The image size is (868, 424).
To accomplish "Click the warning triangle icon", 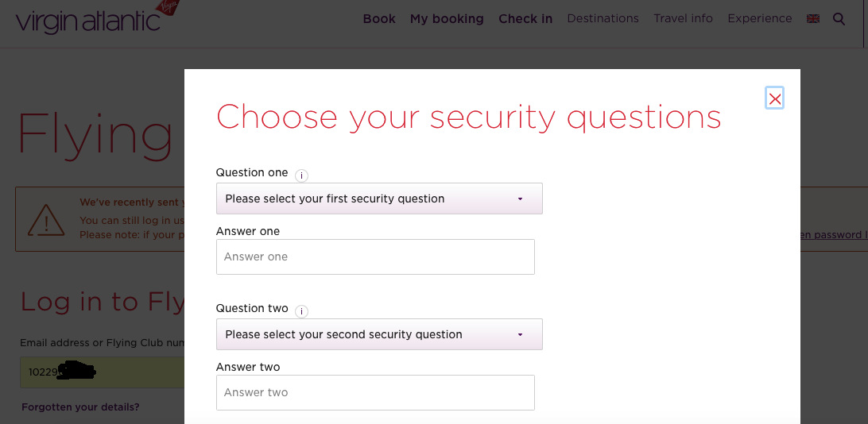I will (x=46, y=220).
